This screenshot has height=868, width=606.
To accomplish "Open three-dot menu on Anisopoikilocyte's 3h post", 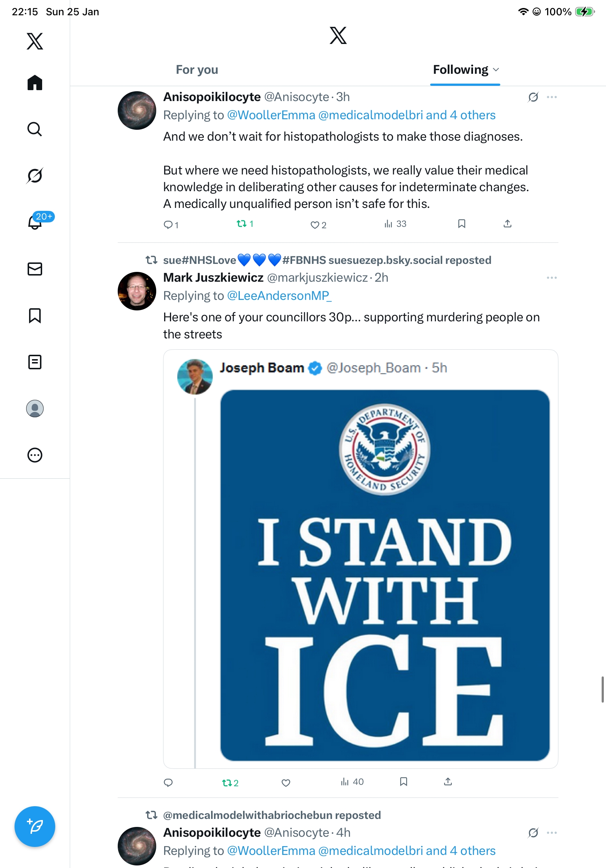I will [552, 97].
